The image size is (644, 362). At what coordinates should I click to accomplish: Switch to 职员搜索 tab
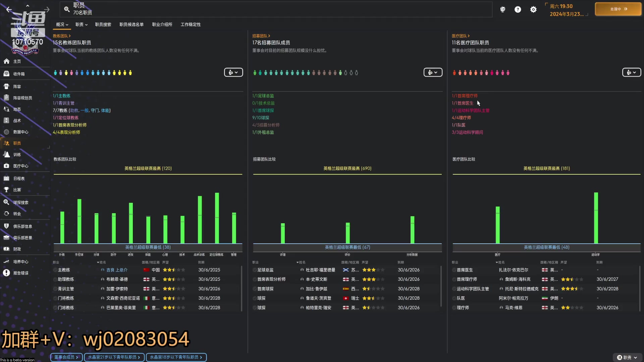point(103,24)
